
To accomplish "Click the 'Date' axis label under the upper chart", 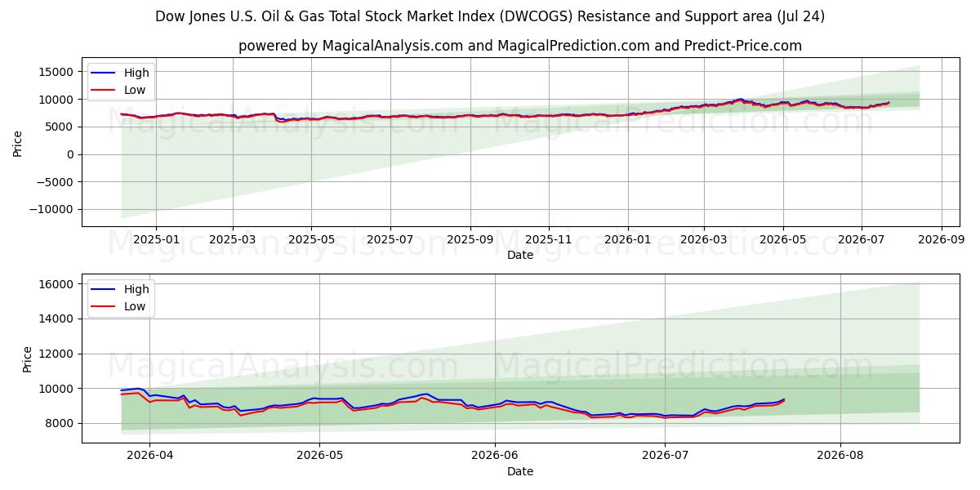I will click(x=520, y=255).
